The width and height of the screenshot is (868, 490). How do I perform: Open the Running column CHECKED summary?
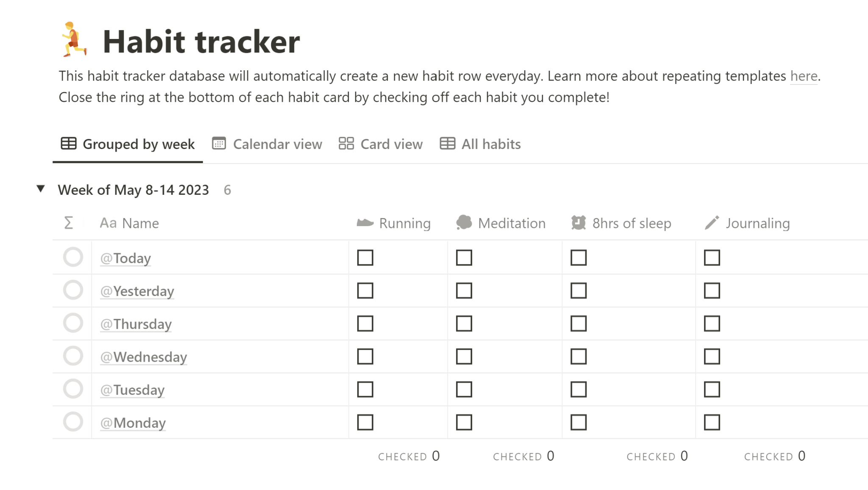click(409, 456)
